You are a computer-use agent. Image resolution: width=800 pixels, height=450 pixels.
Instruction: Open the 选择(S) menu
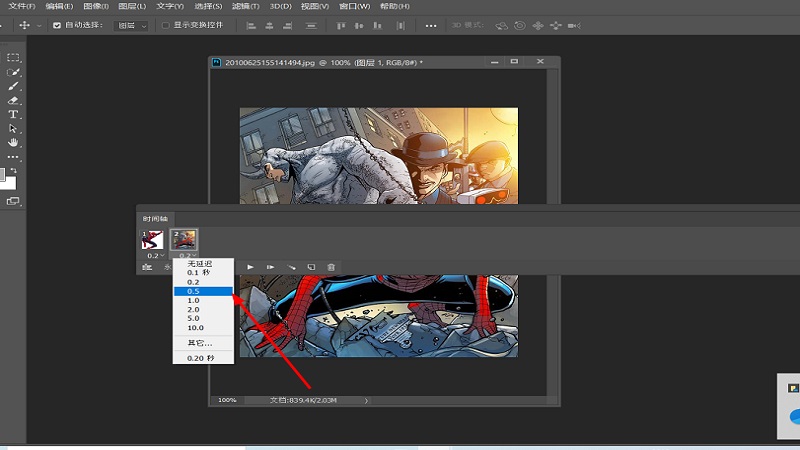click(208, 6)
